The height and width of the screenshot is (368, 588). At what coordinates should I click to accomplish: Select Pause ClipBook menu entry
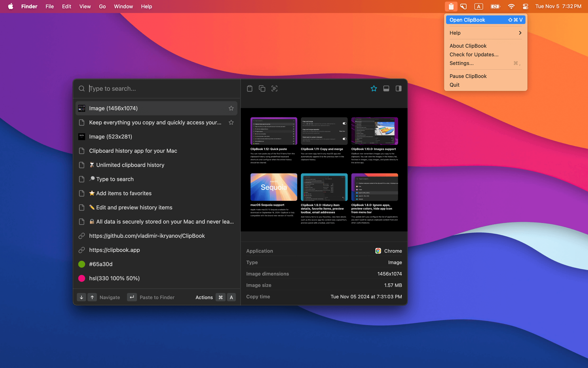486,76
